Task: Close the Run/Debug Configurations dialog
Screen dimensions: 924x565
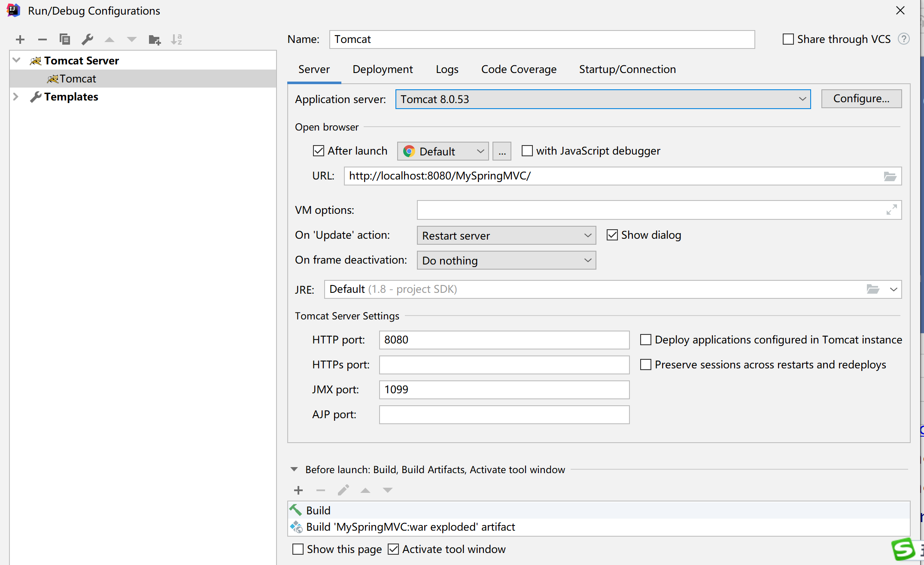Action: tap(900, 10)
